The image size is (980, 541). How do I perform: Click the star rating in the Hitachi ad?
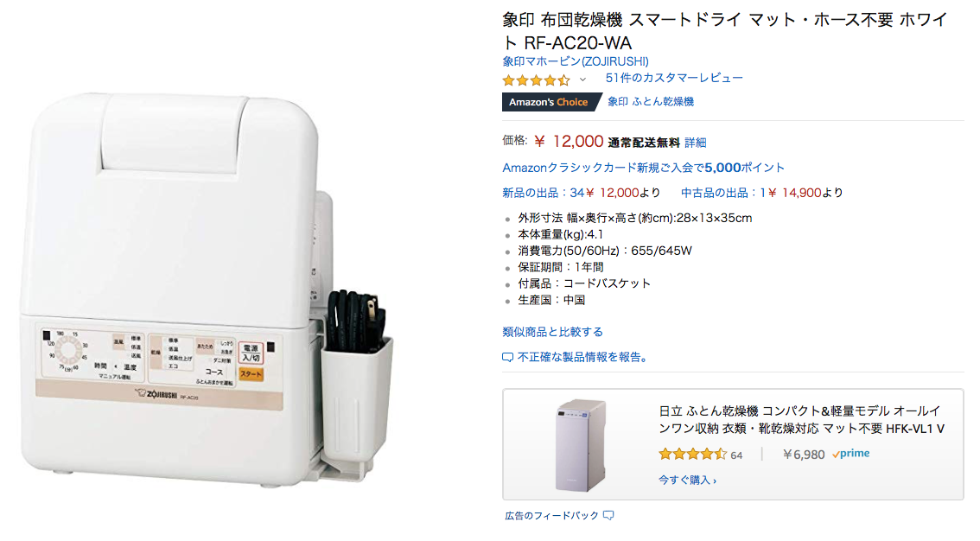(x=692, y=455)
